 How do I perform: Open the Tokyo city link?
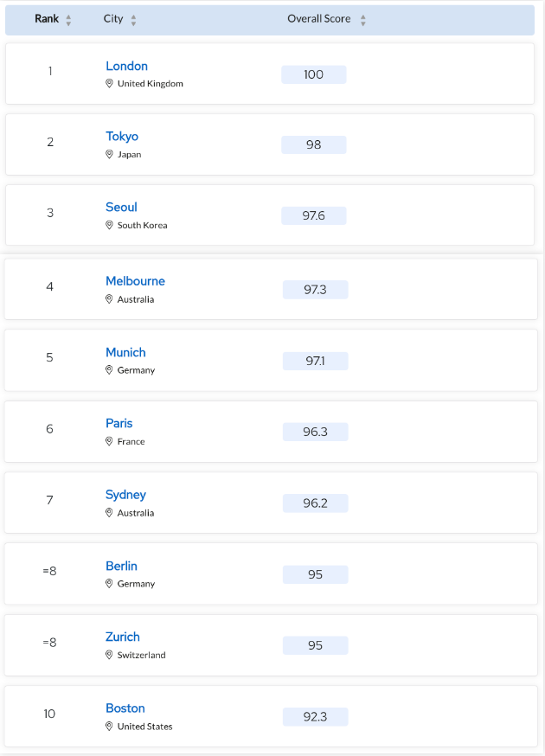tap(122, 137)
